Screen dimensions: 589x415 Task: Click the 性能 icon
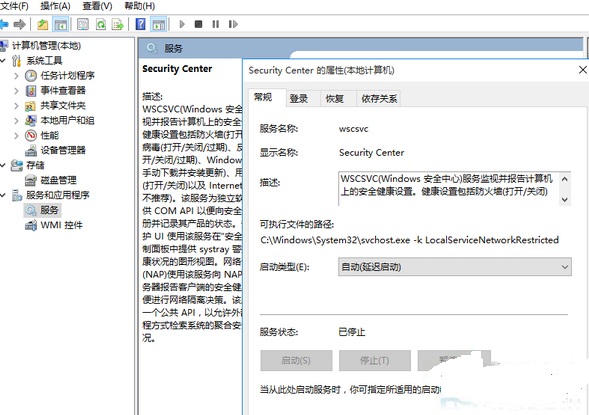coord(31,135)
